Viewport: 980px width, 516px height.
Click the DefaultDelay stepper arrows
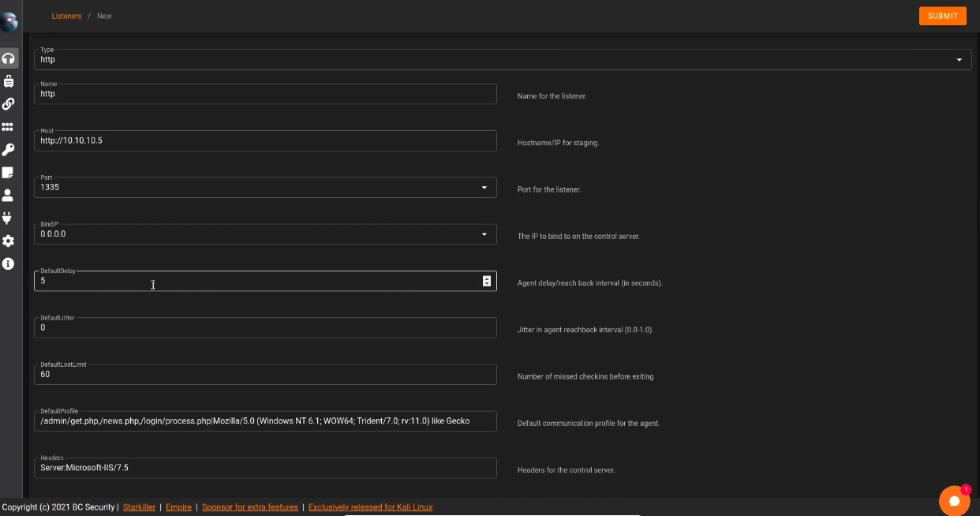[x=487, y=281]
